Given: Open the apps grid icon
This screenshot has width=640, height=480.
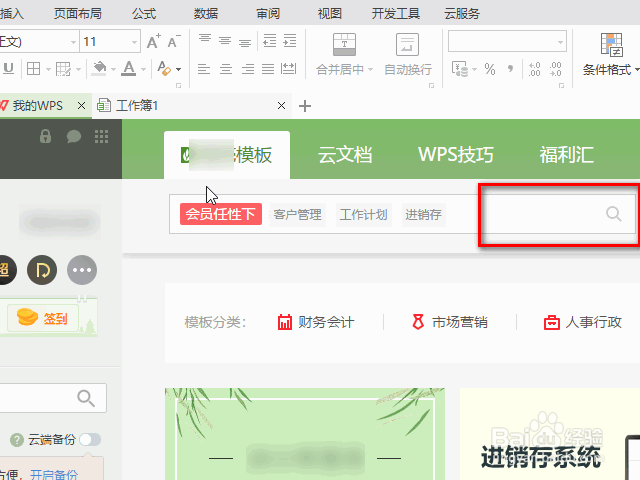Looking at the screenshot, I should tap(101, 136).
